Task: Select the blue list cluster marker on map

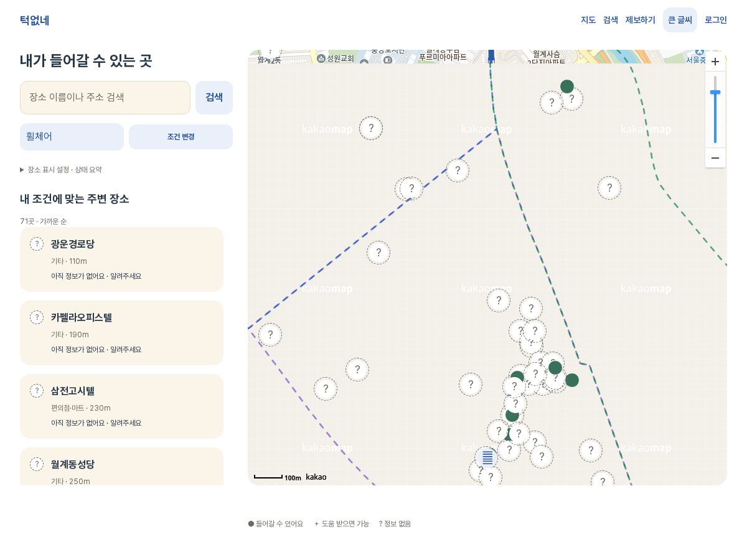Action: [487, 458]
